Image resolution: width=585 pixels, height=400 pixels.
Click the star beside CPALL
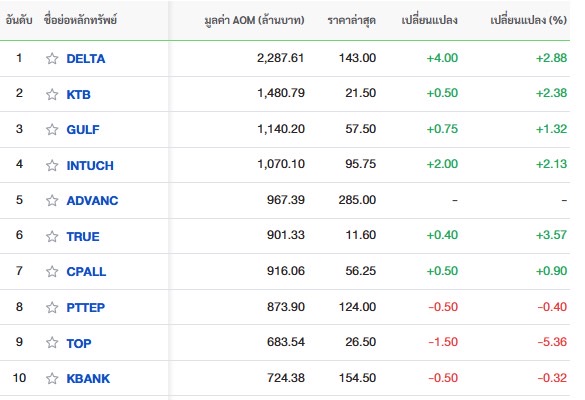(52, 271)
